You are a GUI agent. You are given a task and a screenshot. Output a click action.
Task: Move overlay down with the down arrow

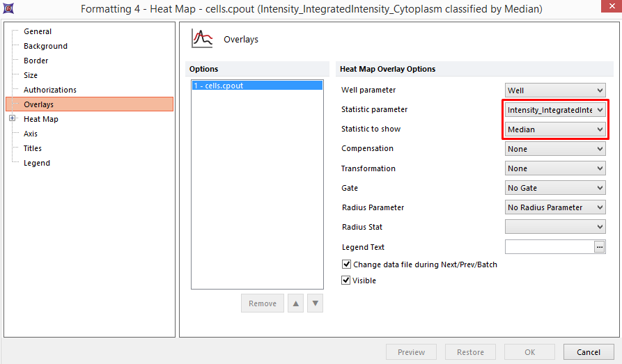pyautogui.click(x=316, y=303)
